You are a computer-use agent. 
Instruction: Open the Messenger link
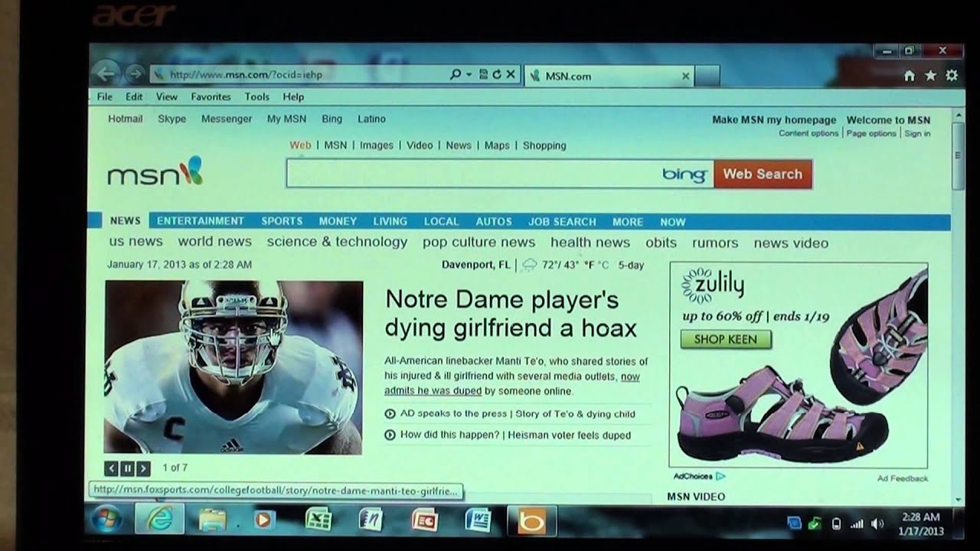227,119
